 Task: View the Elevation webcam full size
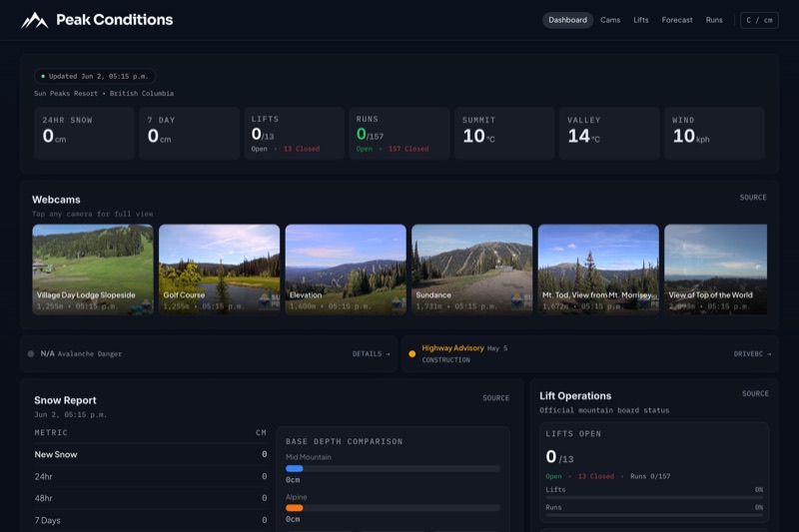tap(346, 269)
